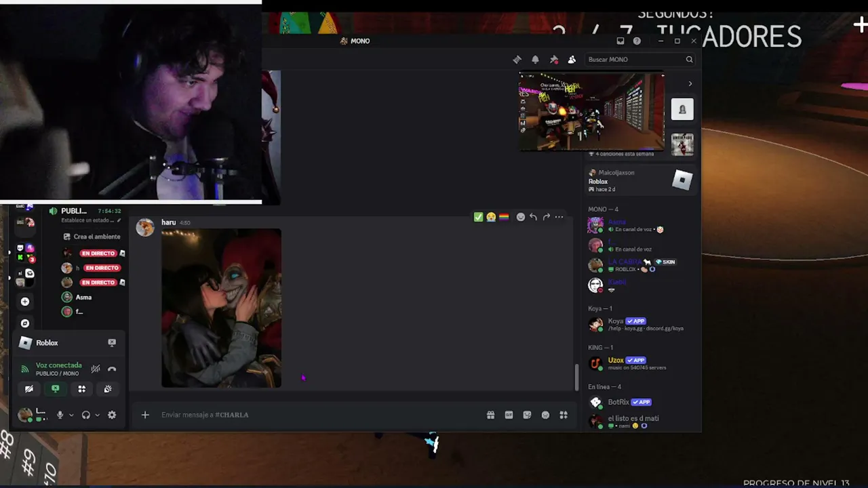Click the username haru in chat
This screenshot has width=868, height=488.
point(168,222)
